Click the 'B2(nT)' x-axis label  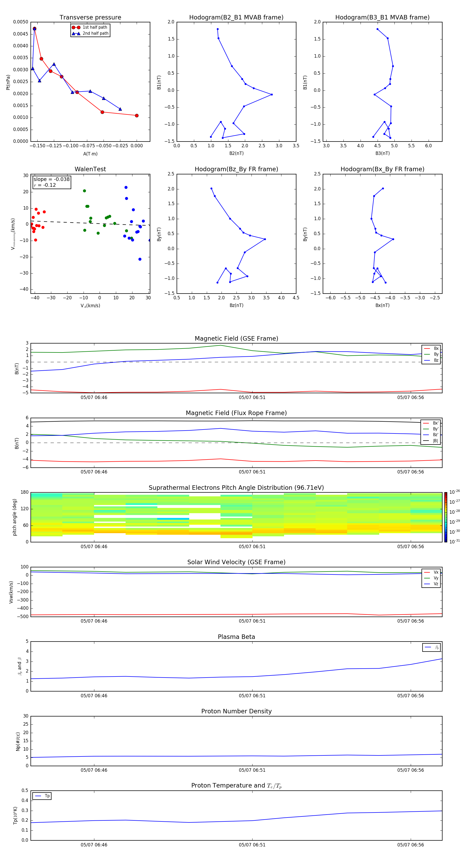(236, 153)
